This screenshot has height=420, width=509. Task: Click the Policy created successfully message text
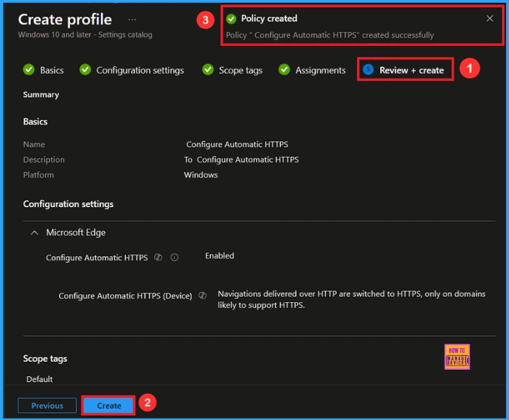pyautogui.click(x=330, y=35)
